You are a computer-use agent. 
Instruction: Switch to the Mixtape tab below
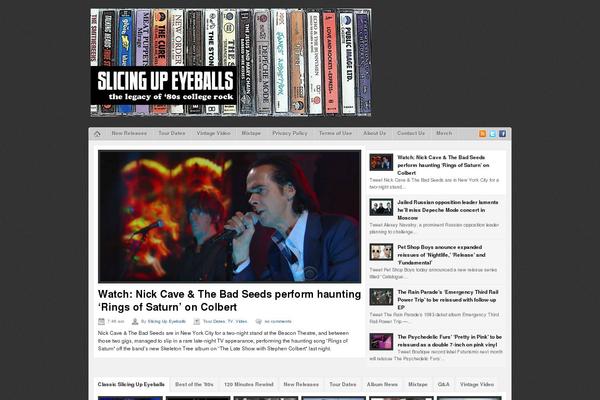coord(417,384)
